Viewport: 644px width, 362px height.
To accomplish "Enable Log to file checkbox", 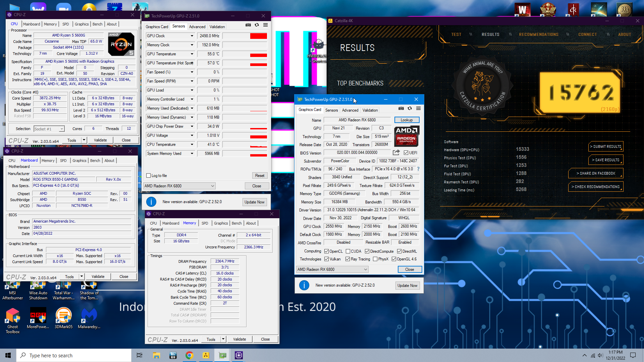I will 149,176.
